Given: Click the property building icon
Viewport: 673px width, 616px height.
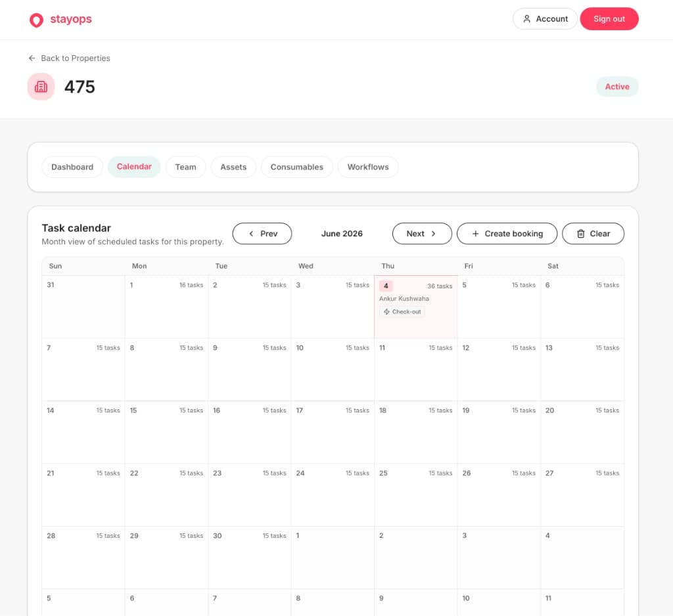Looking at the screenshot, I should 41,87.
